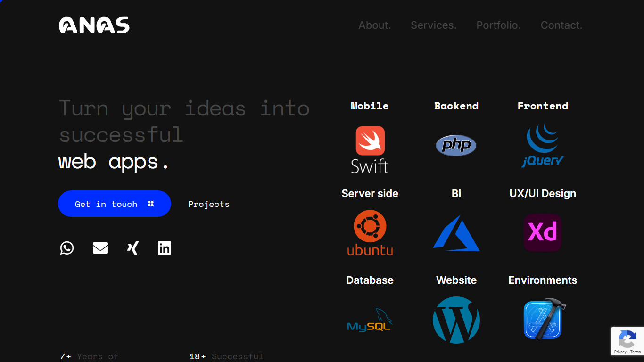
Task: Click the reCAPTCHA badge icon
Action: [x=627, y=338]
